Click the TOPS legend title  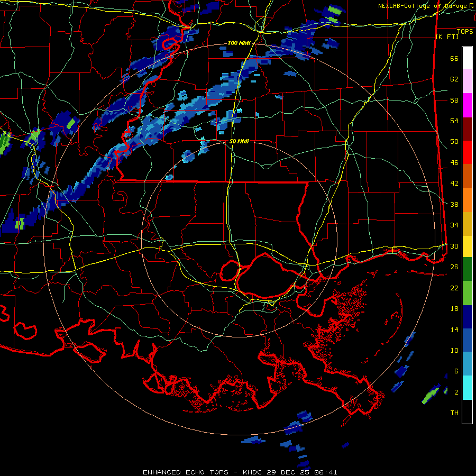[x=465, y=32]
